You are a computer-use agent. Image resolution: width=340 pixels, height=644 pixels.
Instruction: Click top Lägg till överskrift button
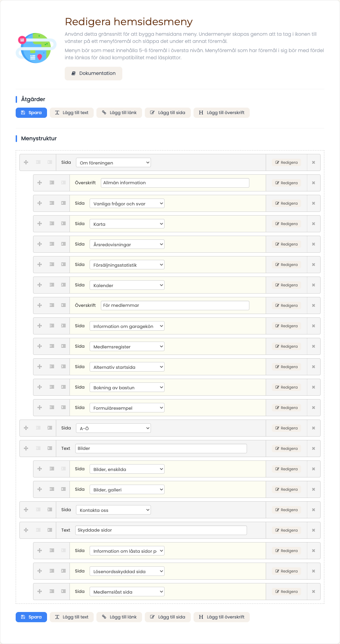pos(221,113)
